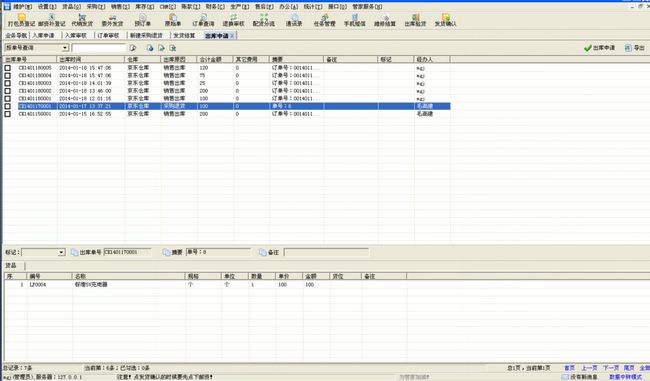Image resolution: width=650 pixels, height=381 pixels.
Task: Go to 下一页 next page link
Action: pos(611,368)
